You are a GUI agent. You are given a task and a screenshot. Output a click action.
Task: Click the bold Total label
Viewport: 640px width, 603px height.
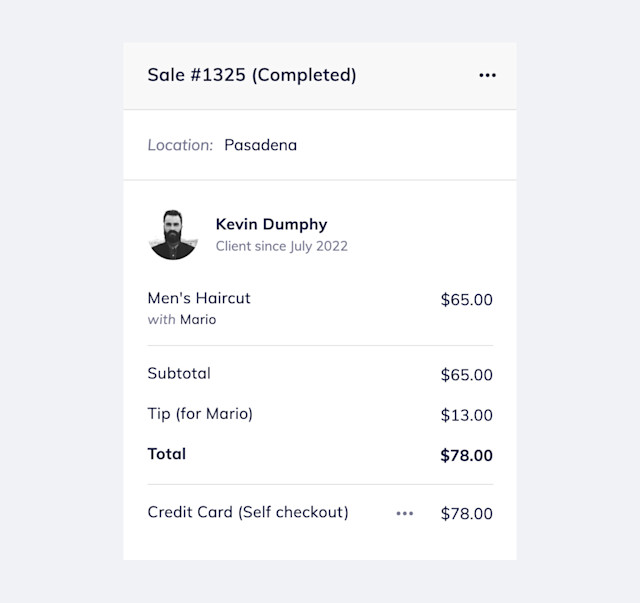(167, 454)
